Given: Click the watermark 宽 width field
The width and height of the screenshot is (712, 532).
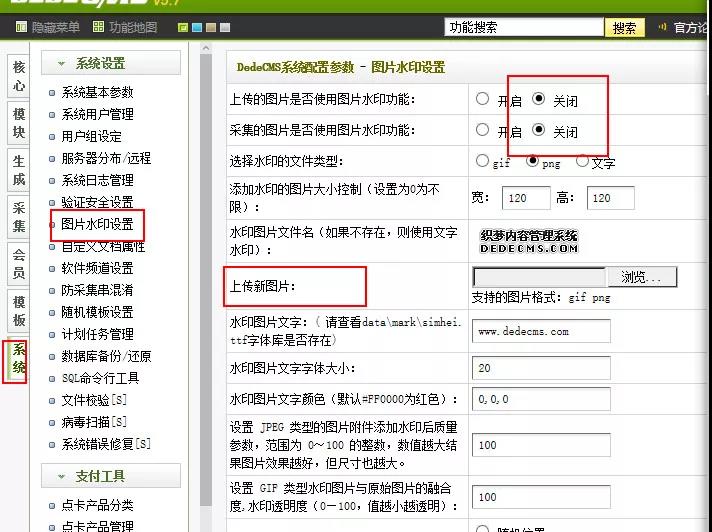Looking at the screenshot, I should coord(526,198).
